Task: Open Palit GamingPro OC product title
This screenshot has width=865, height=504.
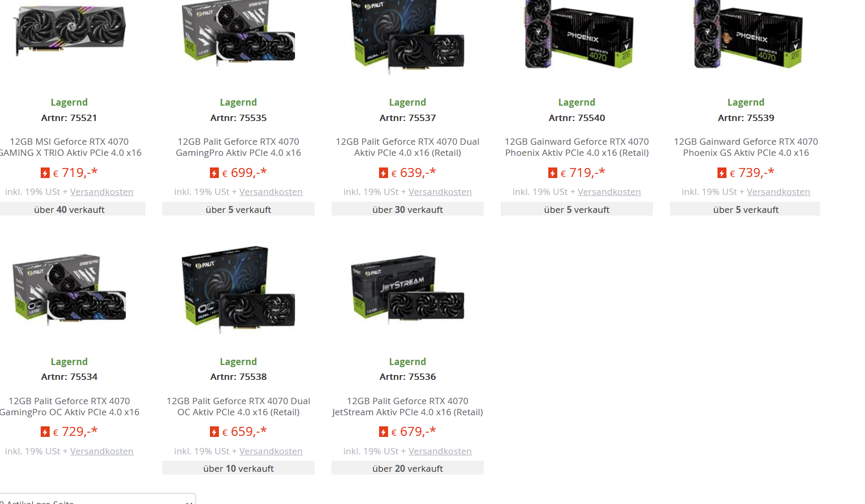Action: [x=69, y=407]
